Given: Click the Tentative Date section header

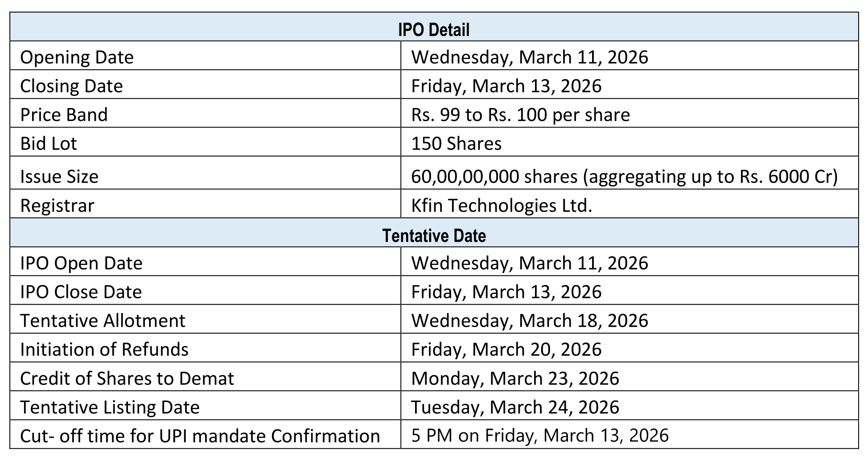Looking at the screenshot, I should (x=434, y=236).
